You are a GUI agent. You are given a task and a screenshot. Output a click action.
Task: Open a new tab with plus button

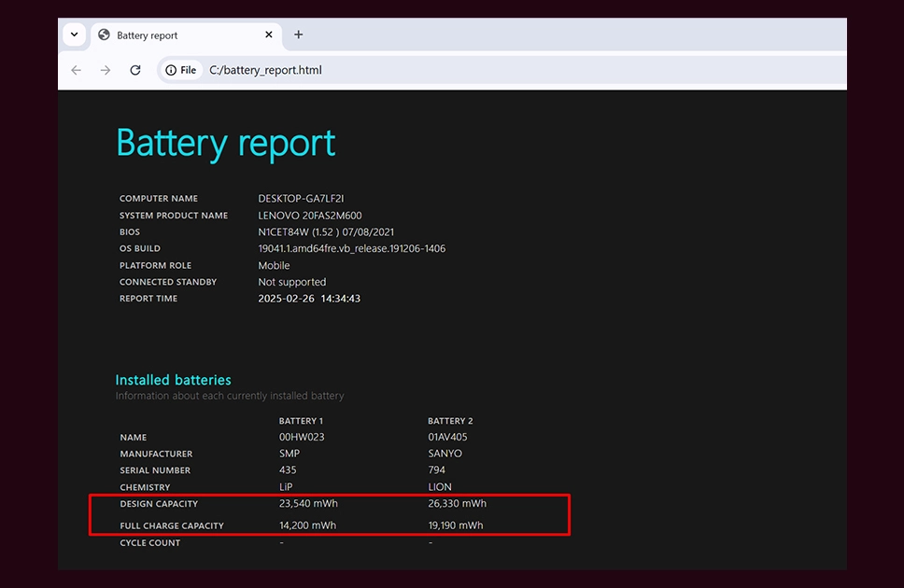coord(298,35)
